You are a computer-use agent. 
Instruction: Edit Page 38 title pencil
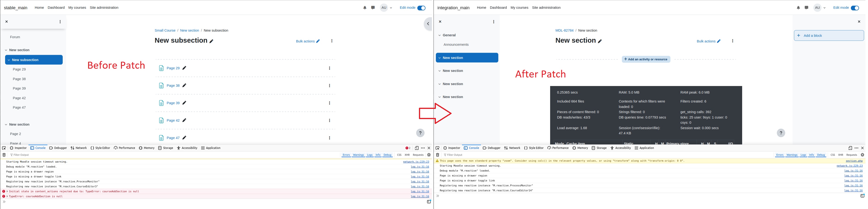tap(184, 86)
